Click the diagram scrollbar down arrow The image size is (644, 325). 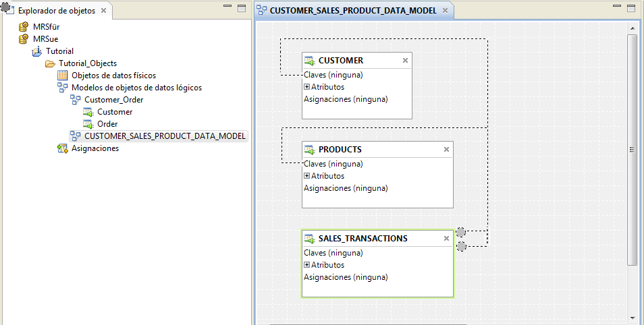632,318
